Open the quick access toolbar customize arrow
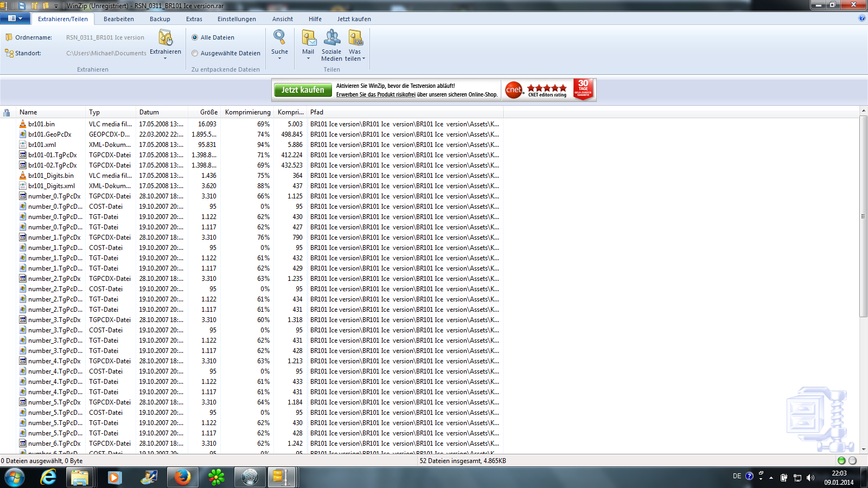 (56, 6)
